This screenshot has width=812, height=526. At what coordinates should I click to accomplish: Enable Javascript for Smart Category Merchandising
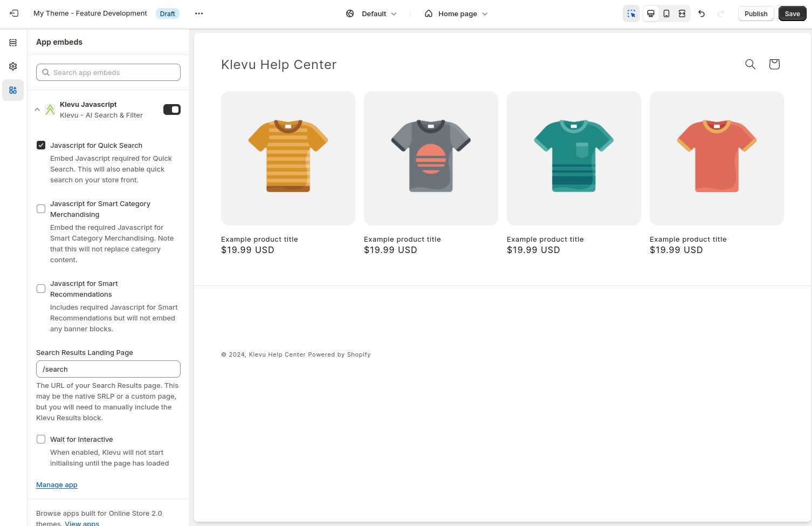coord(41,209)
